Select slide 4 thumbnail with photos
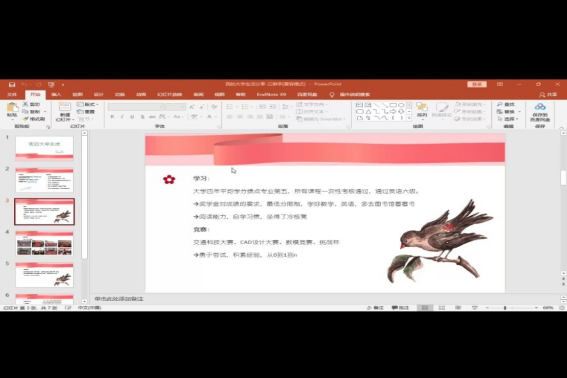The image size is (567, 378). pyautogui.click(x=44, y=243)
